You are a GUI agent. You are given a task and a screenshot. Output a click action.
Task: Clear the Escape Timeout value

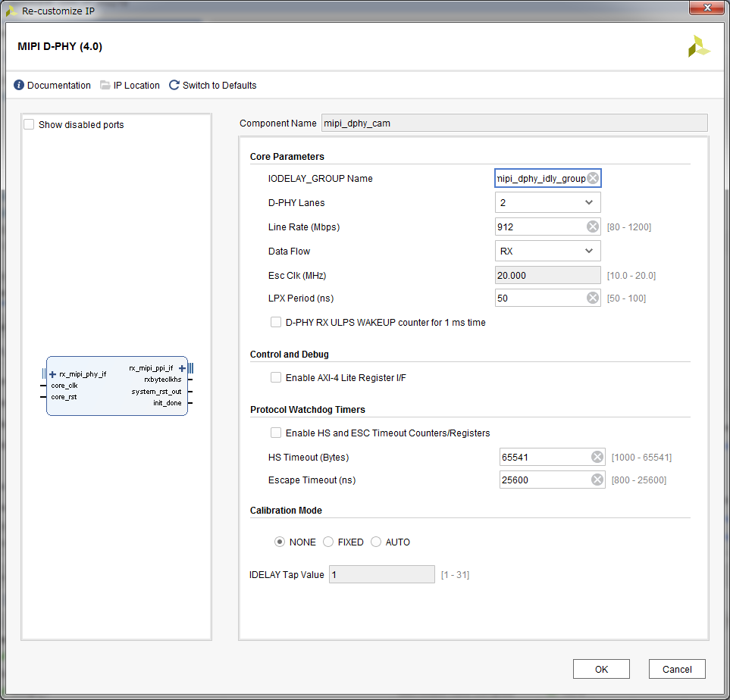coord(597,480)
